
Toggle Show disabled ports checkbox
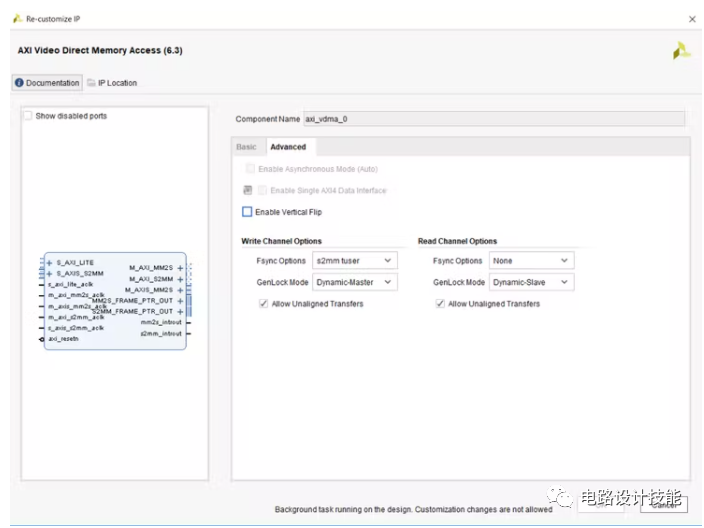(28, 116)
